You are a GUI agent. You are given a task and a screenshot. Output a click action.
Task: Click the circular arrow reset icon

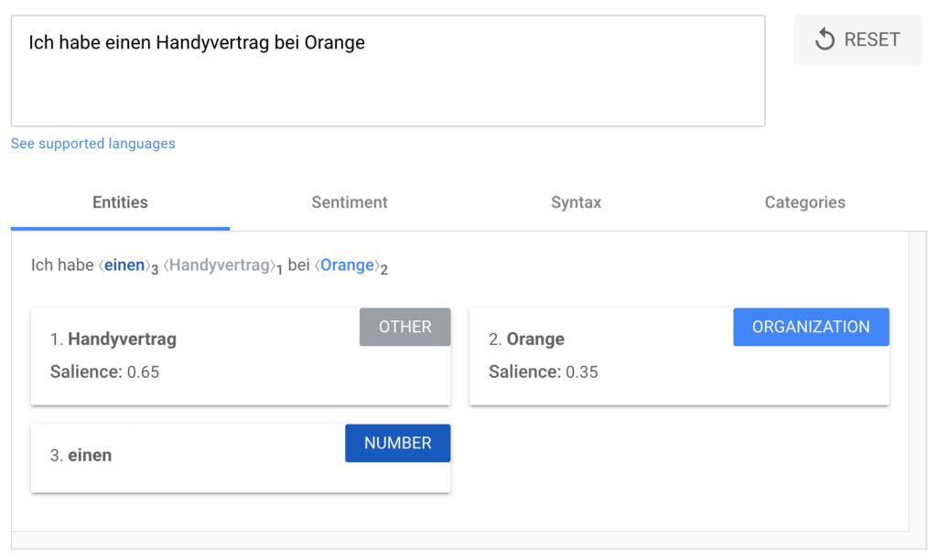click(824, 39)
